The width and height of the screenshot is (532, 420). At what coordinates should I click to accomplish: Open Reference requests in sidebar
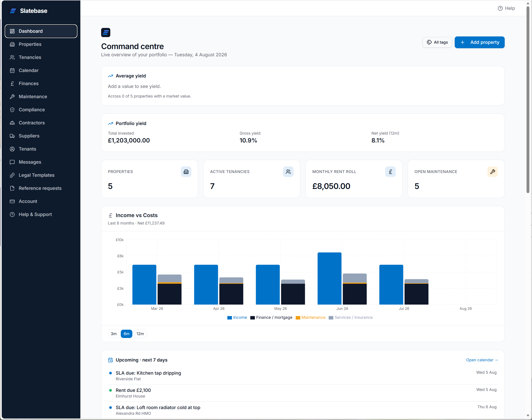[x=41, y=188]
